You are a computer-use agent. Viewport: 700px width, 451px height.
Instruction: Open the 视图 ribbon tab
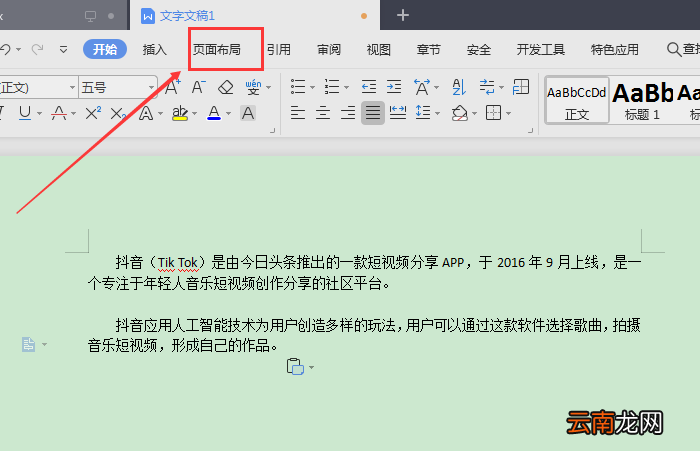(379, 49)
